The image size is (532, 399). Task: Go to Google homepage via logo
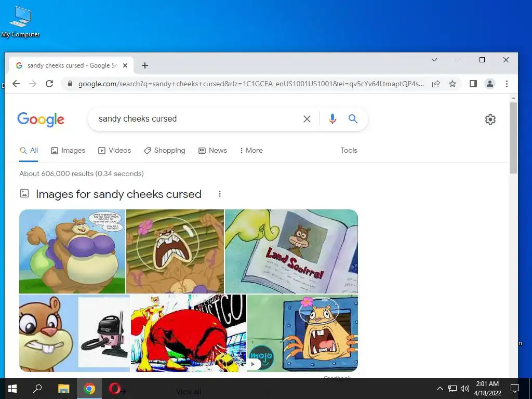point(41,119)
